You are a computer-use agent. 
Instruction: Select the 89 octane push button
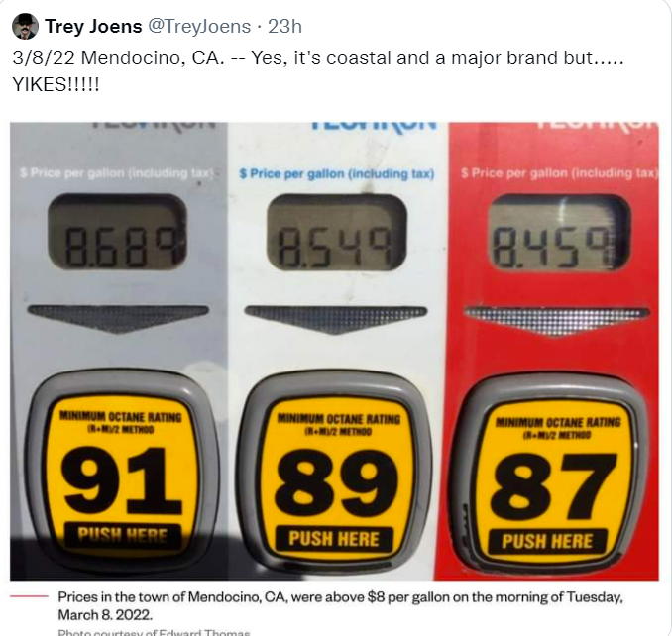pos(334,472)
